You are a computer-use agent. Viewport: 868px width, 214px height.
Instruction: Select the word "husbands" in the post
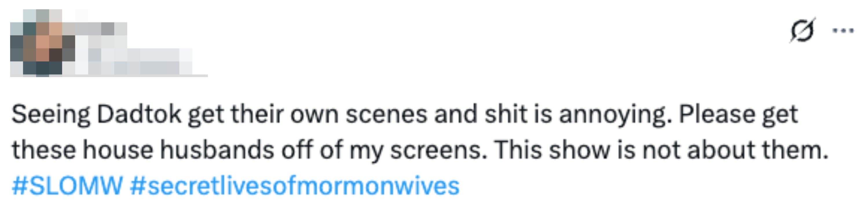(x=217, y=150)
